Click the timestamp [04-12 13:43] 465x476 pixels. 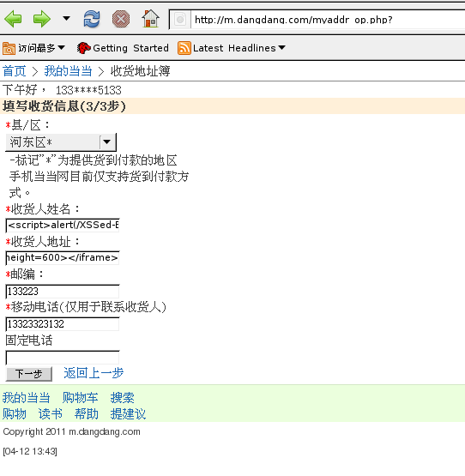[30, 451]
